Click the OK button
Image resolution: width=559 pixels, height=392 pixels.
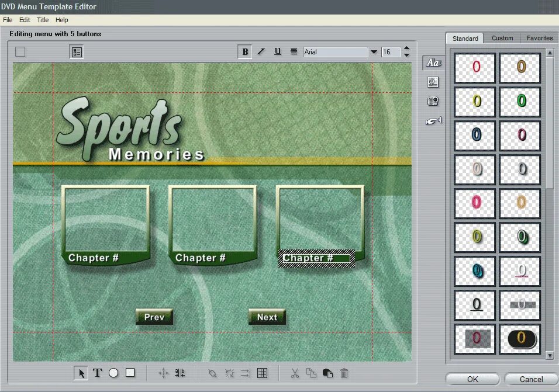pos(472,379)
